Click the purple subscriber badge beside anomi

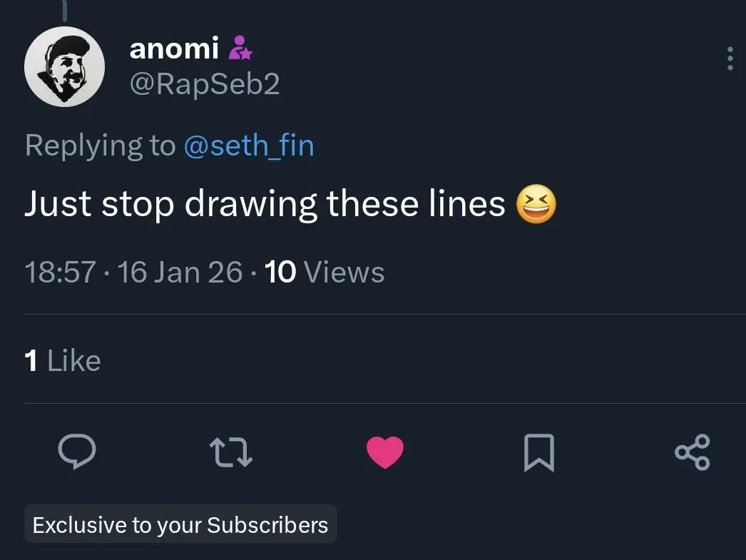click(239, 49)
